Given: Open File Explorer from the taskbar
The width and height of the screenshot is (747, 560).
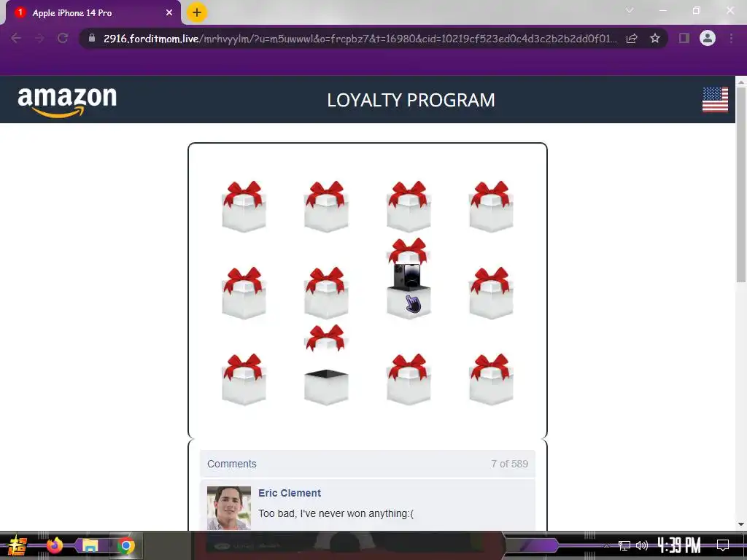Looking at the screenshot, I should [90, 545].
